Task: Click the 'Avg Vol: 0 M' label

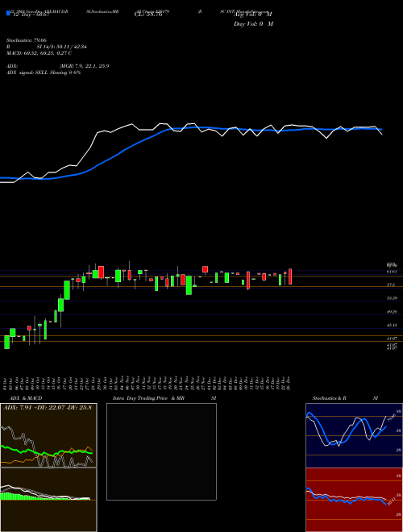Action: click(x=252, y=14)
